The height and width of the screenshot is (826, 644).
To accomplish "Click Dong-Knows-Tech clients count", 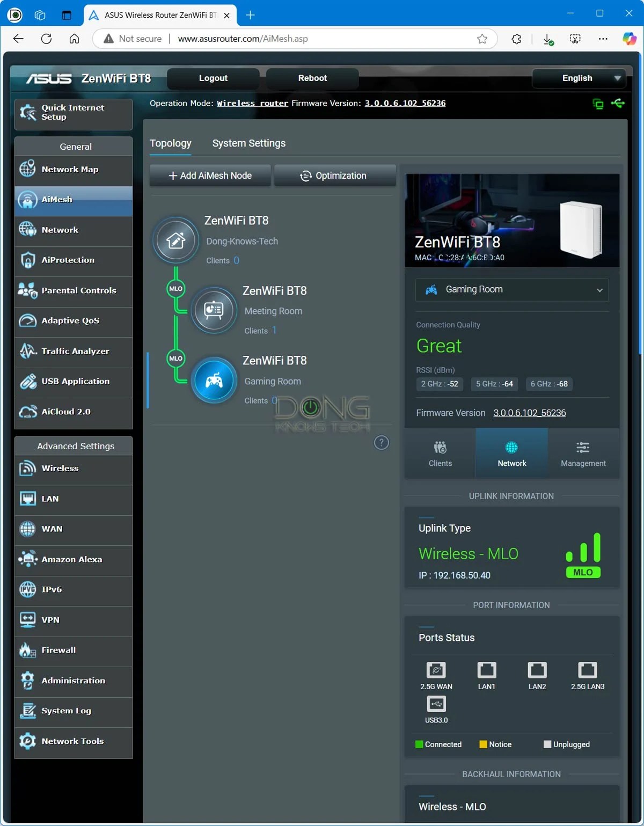I will [236, 260].
